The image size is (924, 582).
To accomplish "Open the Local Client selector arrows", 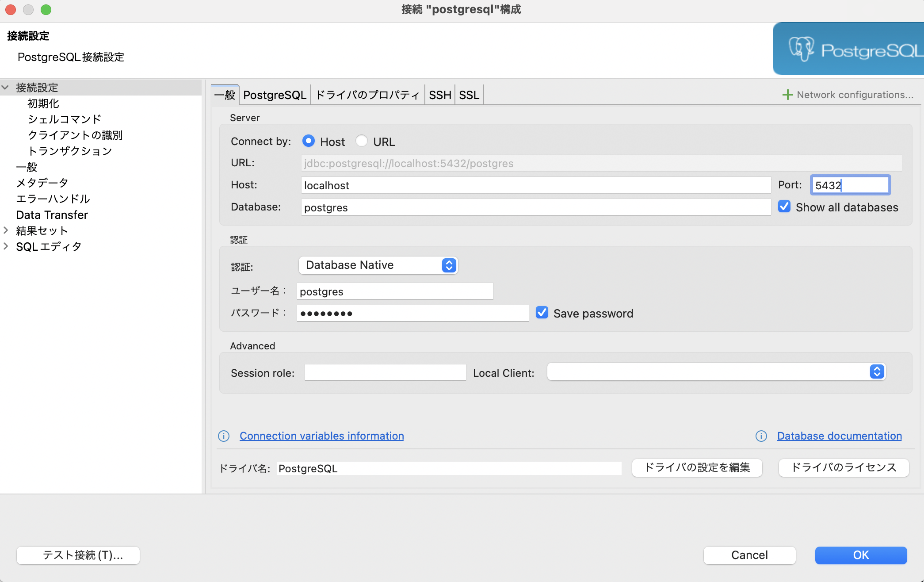I will [x=876, y=371].
